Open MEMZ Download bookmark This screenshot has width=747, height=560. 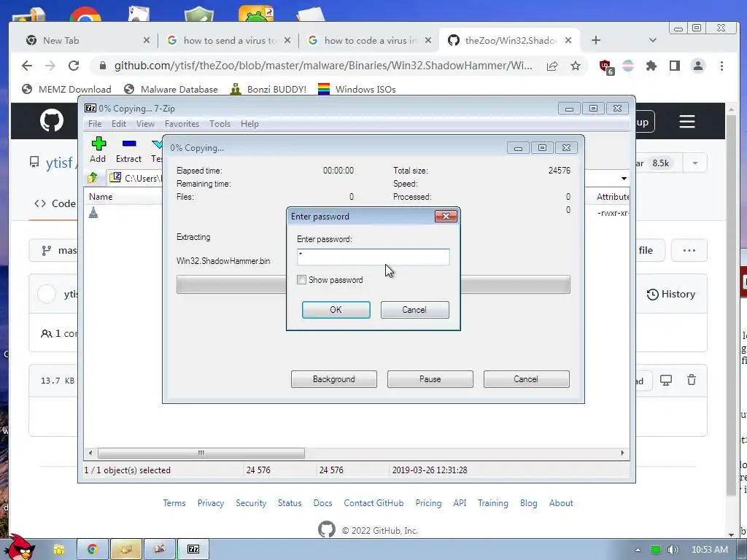tap(66, 89)
